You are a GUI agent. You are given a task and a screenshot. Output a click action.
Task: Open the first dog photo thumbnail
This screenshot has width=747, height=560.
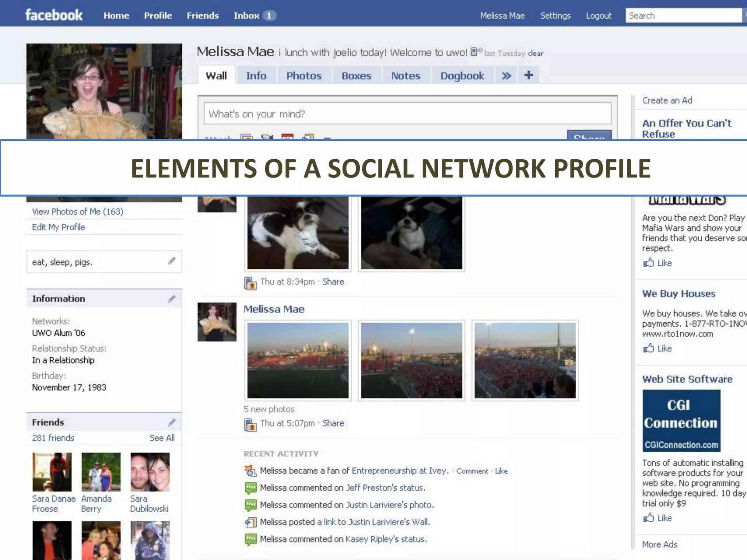(x=298, y=233)
